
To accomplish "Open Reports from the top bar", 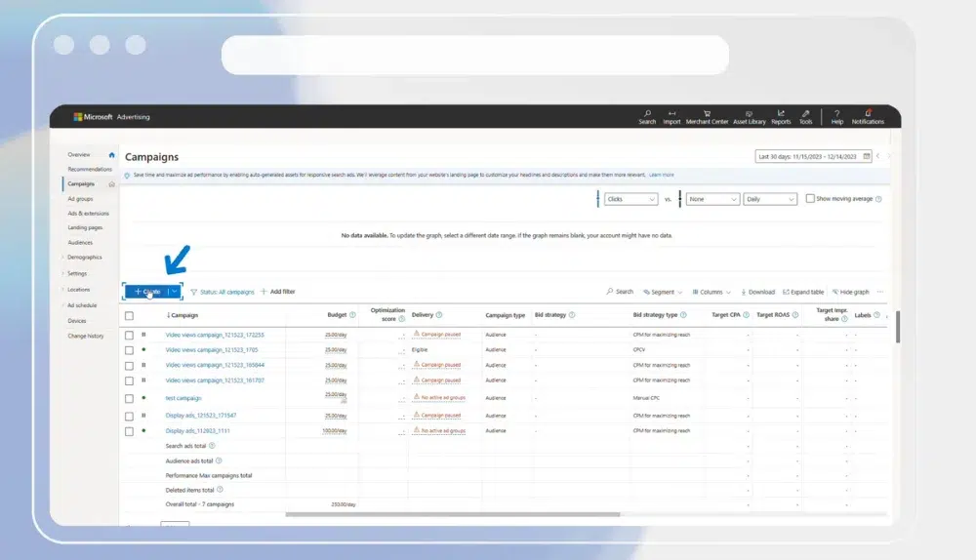I will (x=781, y=117).
